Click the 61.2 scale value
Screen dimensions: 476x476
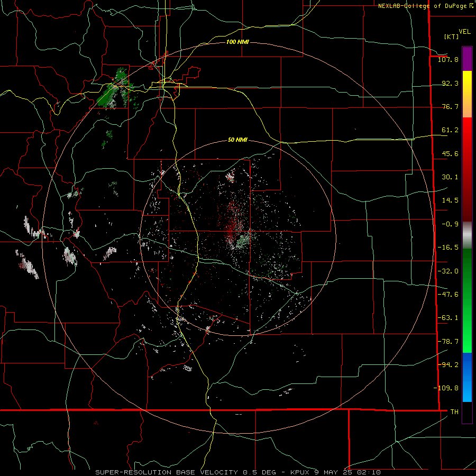coord(450,130)
